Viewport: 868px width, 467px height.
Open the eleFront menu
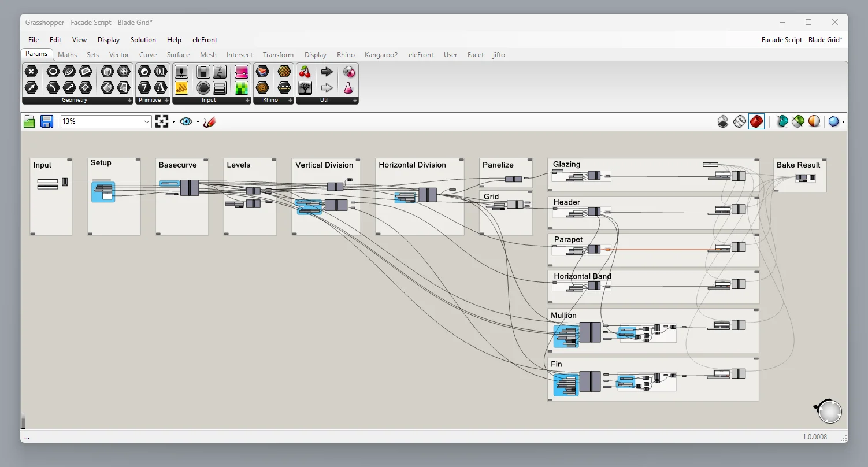pyautogui.click(x=205, y=40)
